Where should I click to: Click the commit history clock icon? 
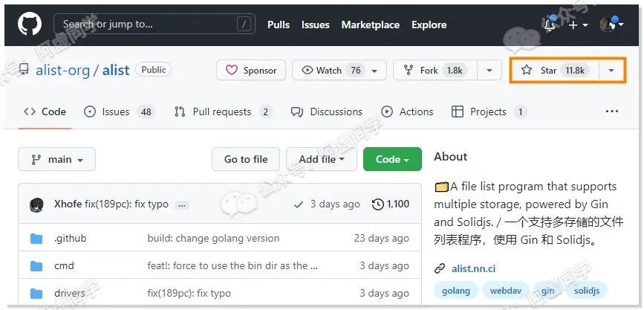point(378,204)
